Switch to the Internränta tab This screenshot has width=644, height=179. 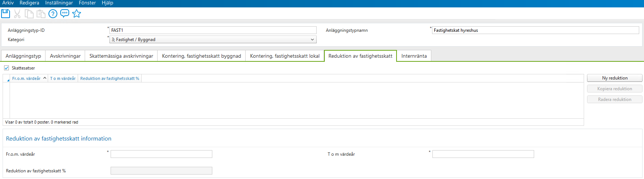coord(414,56)
